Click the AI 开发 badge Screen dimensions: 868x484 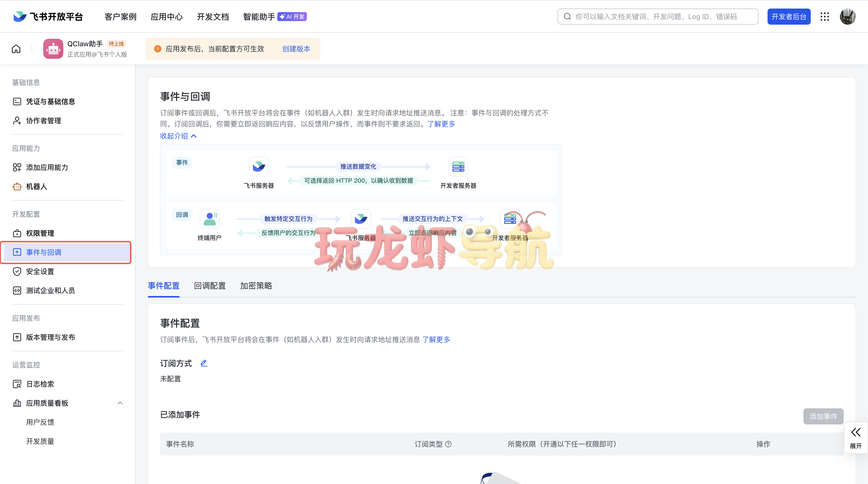[292, 17]
